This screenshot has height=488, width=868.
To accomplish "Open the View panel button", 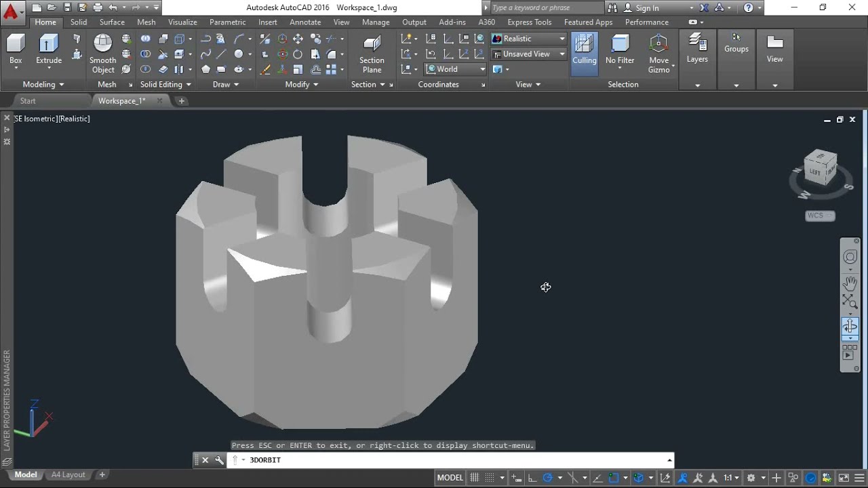I will 775,49.
